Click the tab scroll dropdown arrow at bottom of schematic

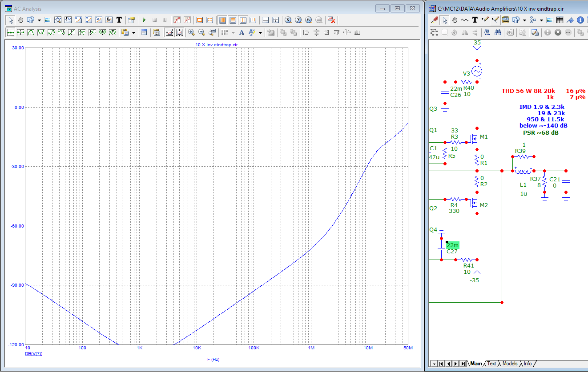coord(434,364)
